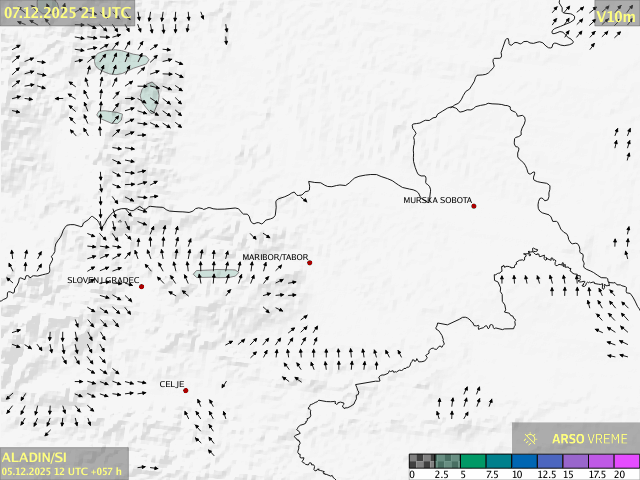The width and height of the screenshot is (640, 480).
Task: Click the red Celje station dot
Action: click(186, 390)
